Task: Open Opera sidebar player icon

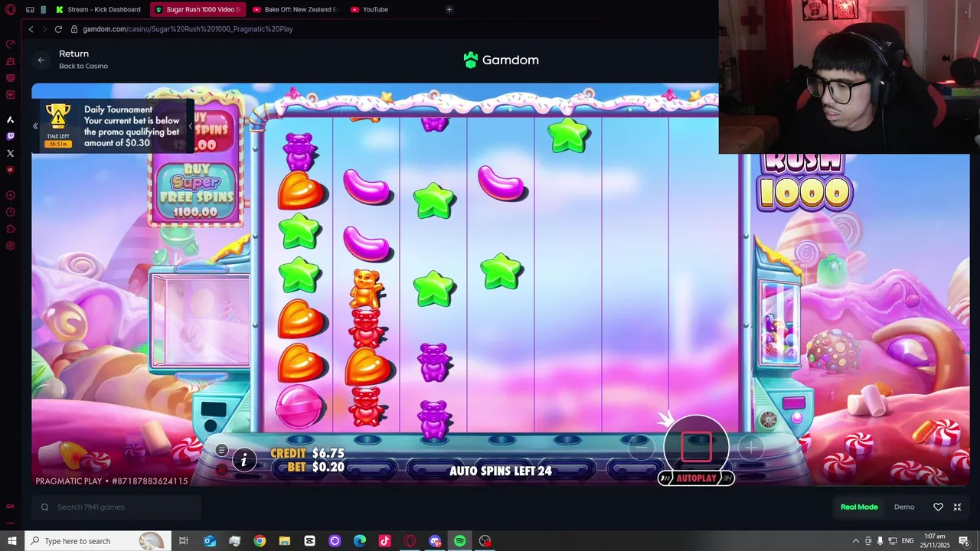Action: [x=11, y=195]
